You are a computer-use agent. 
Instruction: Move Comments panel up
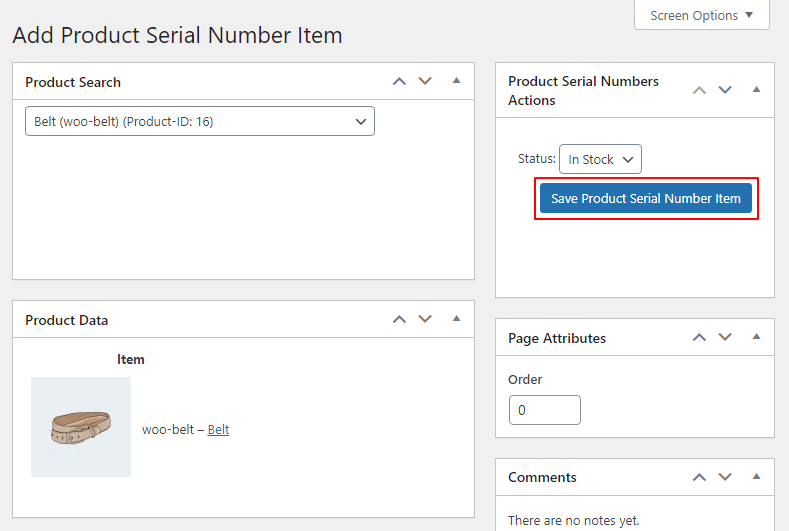(x=699, y=477)
